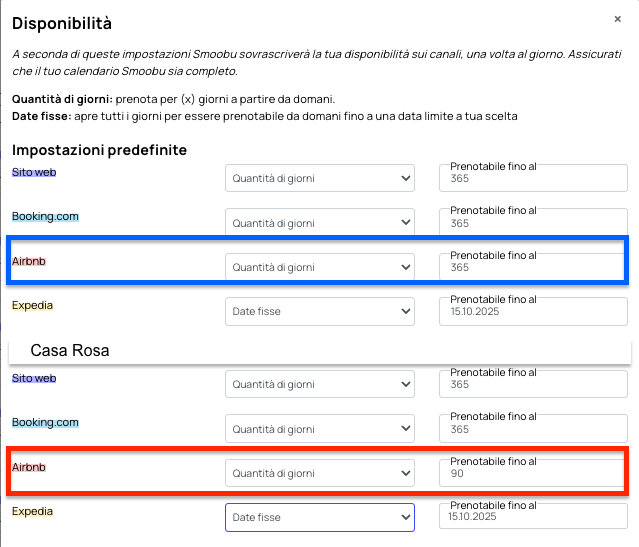This screenshot has width=639, height=547.
Task: Click Booking.com link under Casa Rosa
Action: [45, 422]
